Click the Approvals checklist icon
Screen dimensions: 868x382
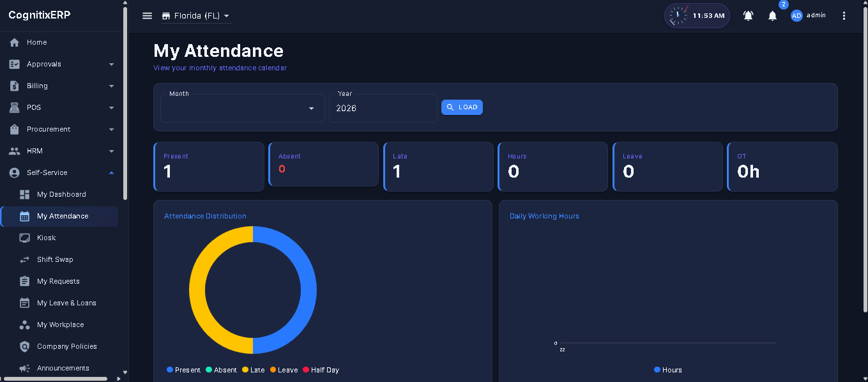pyautogui.click(x=14, y=65)
